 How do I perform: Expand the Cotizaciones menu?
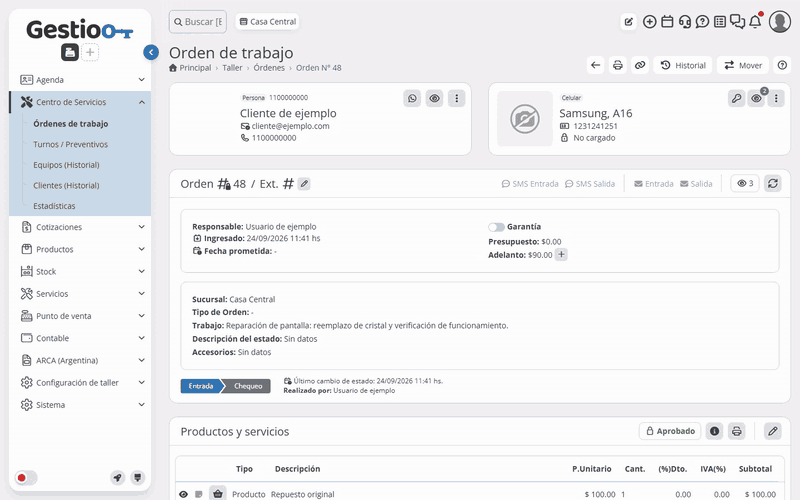(80, 227)
